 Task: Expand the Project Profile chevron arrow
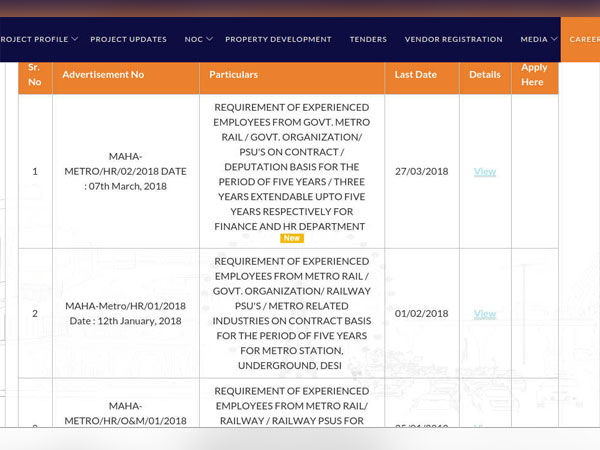click(x=75, y=39)
